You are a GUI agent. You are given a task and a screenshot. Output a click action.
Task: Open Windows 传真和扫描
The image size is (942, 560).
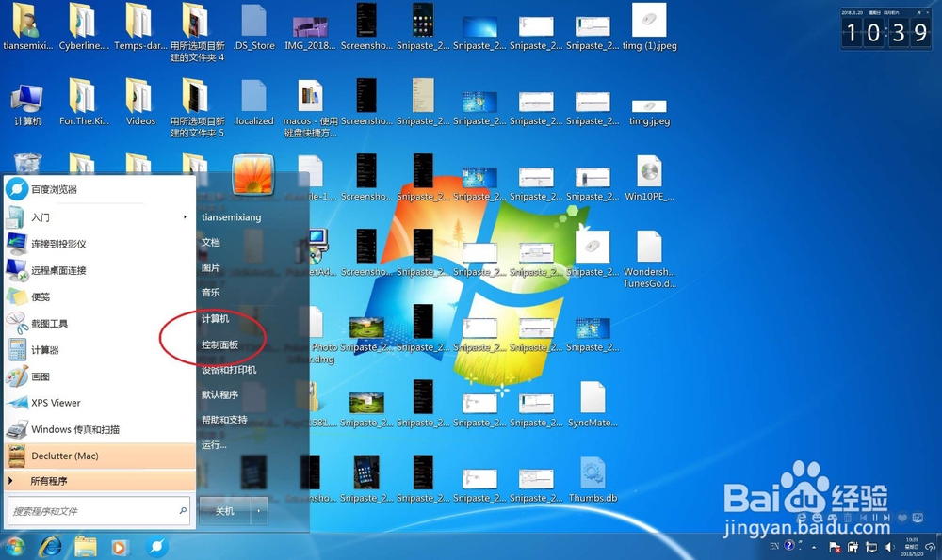click(99, 429)
